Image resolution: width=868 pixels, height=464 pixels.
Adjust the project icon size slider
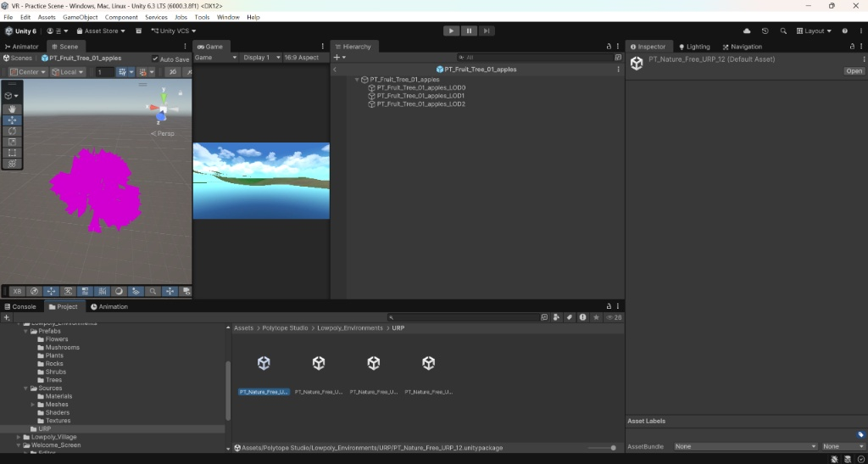point(612,448)
